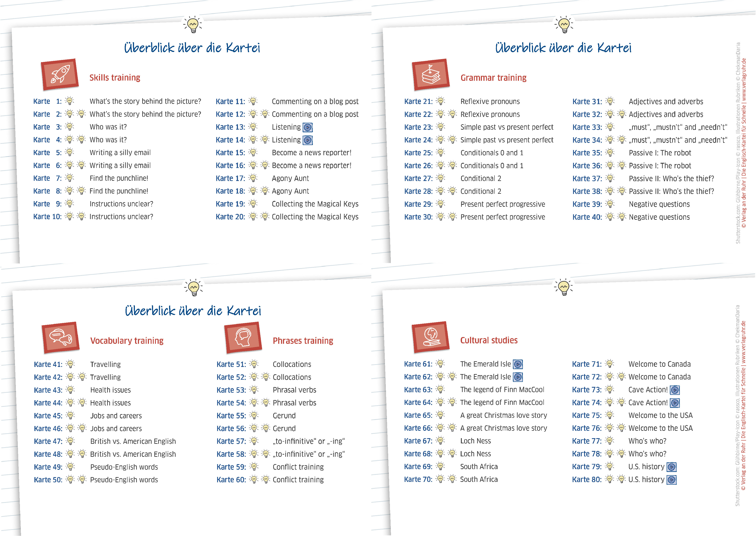Click the Cultural studies heading
This screenshot has height=536, width=756.
pyautogui.click(x=489, y=340)
